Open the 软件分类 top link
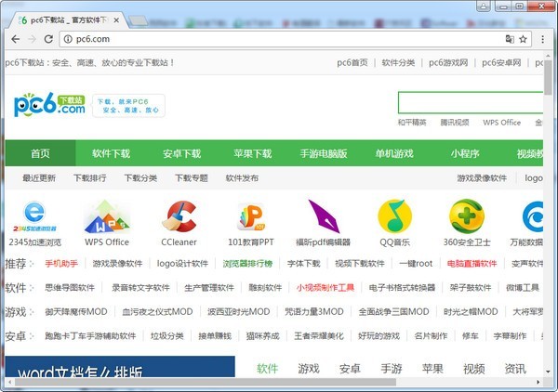 [x=398, y=63]
